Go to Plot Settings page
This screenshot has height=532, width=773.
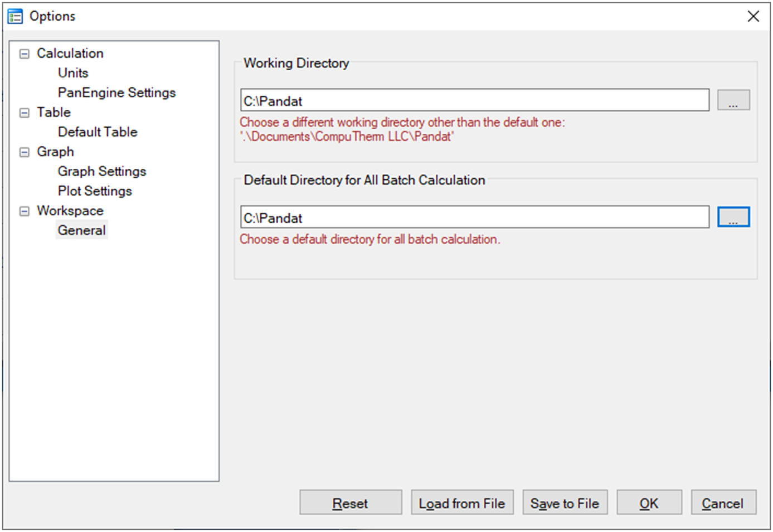95,191
